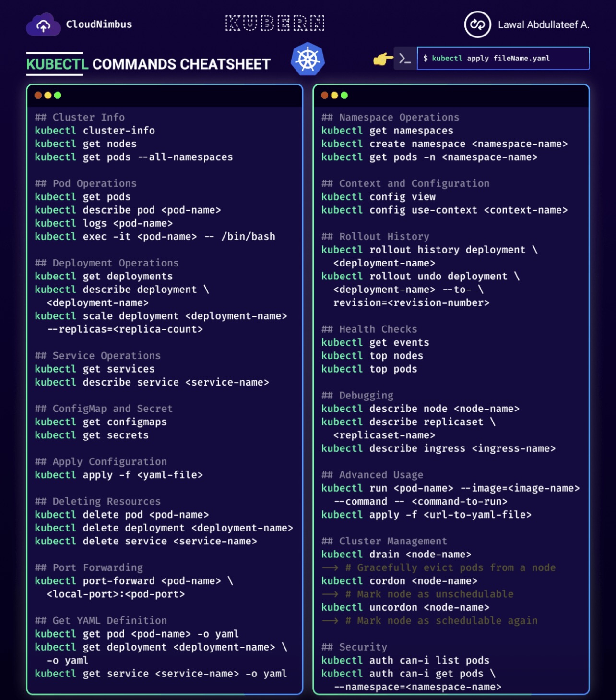Click the '## ConfigMap and Secret' heading
The width and height of the screenshot is (616, 700).
(x=104, y=409)
